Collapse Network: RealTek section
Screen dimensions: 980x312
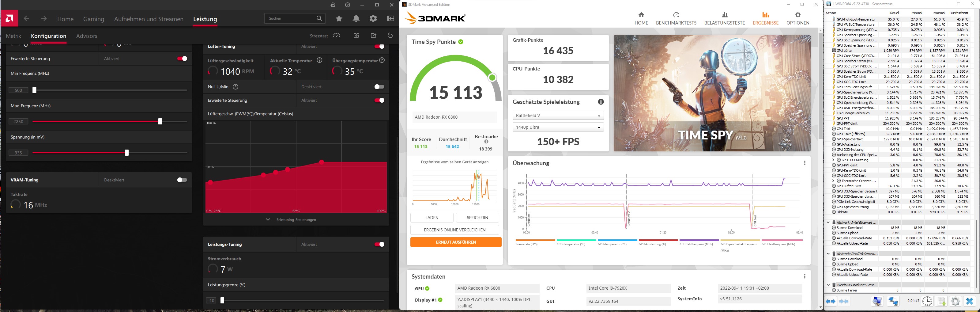tap(828, 254)
